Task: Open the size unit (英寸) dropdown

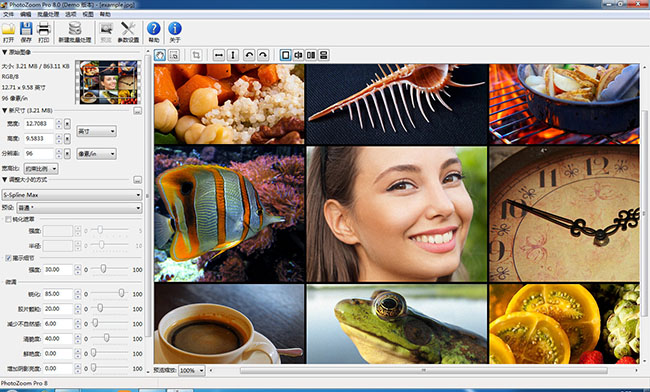Action: (x=96, y=131)
